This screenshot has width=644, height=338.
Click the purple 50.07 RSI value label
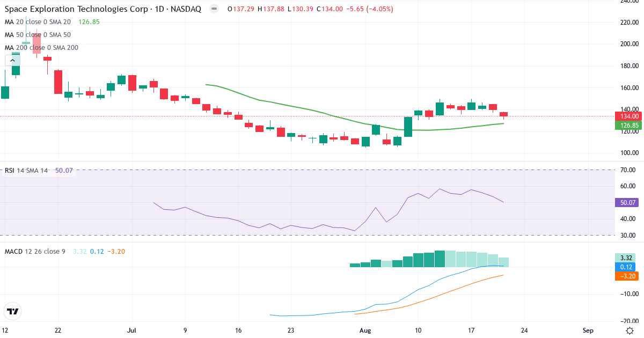click(627, 203)
